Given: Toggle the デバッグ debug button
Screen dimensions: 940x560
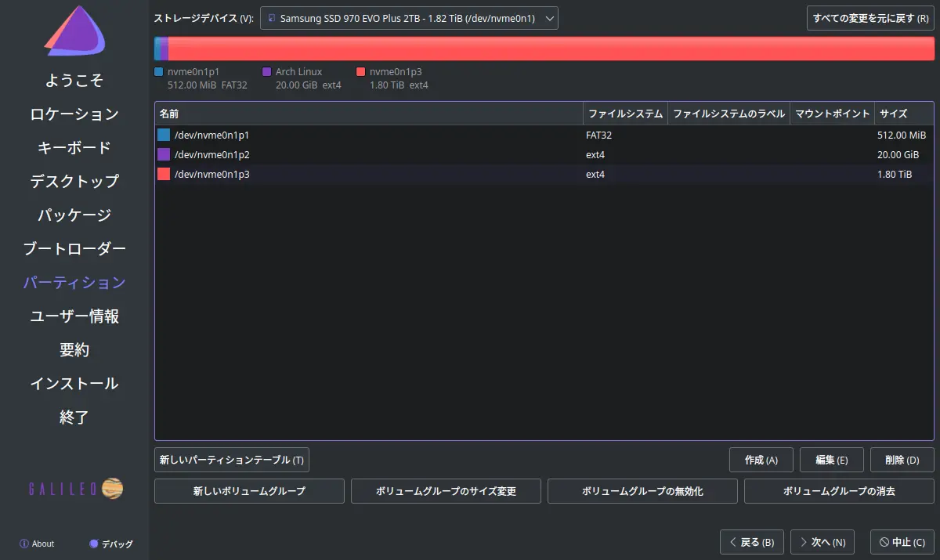Looking at the screenshot, I should (x=110, y=544).
